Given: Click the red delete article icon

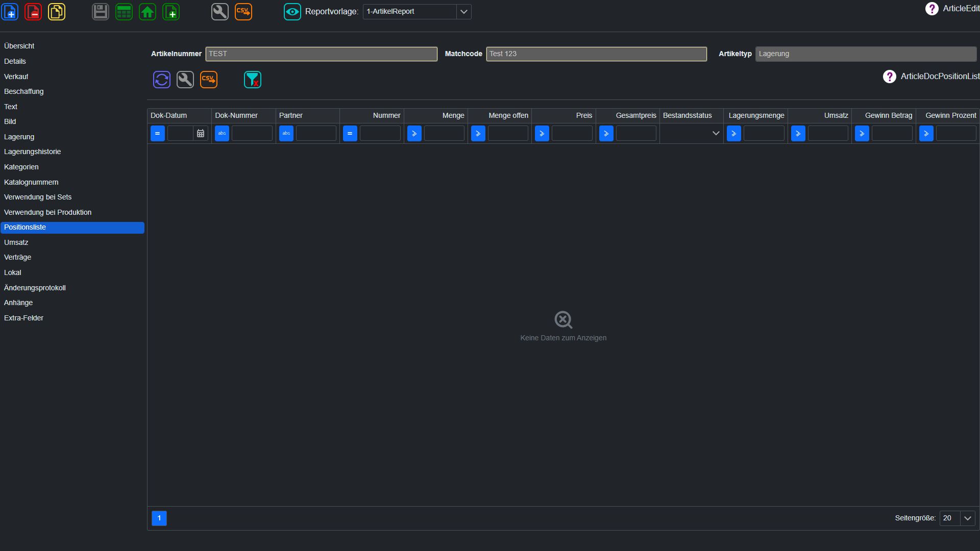Looking at the screenshot, I should (33, 11).
